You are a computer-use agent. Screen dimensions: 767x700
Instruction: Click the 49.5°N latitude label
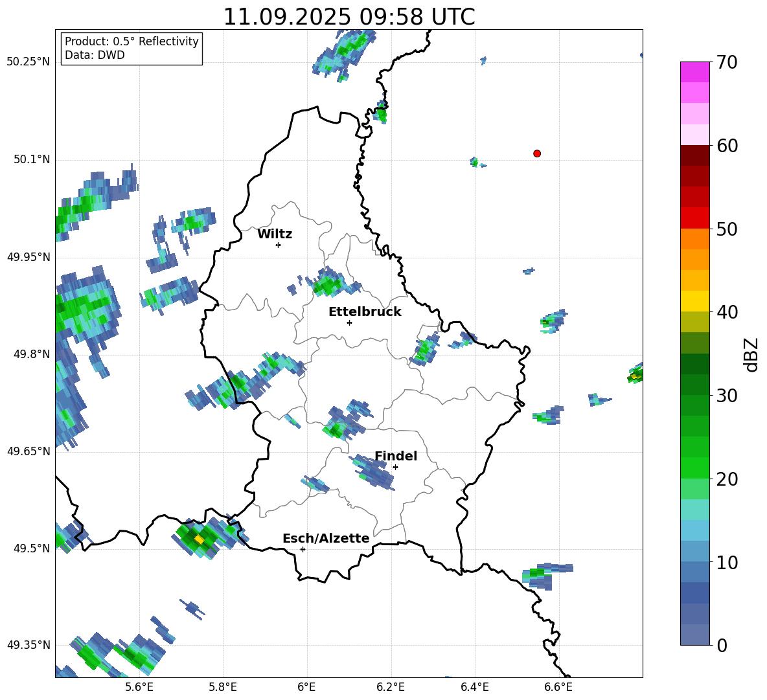point(32,548)
